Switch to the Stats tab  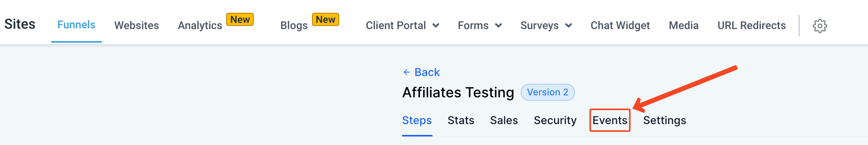(461, 120)
